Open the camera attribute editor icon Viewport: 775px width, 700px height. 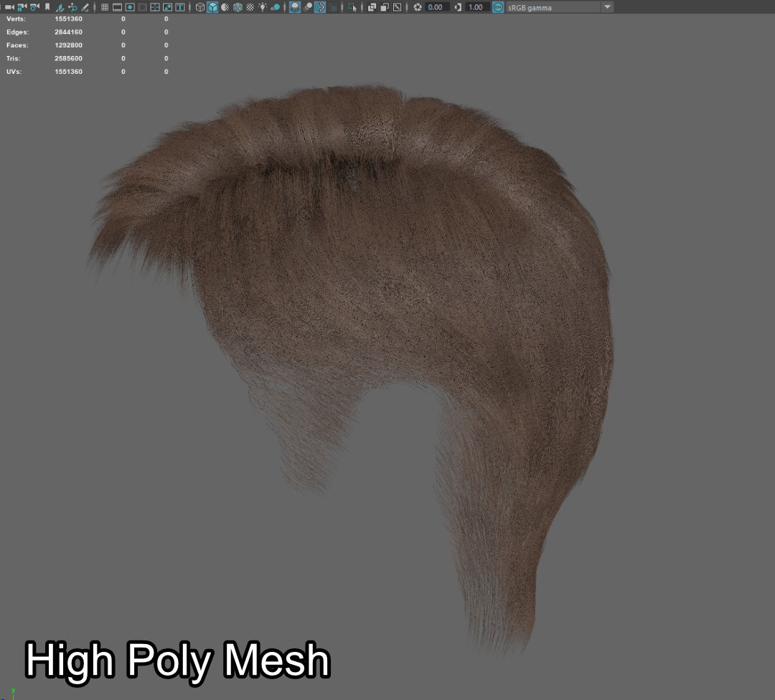[x=33, y=6]
